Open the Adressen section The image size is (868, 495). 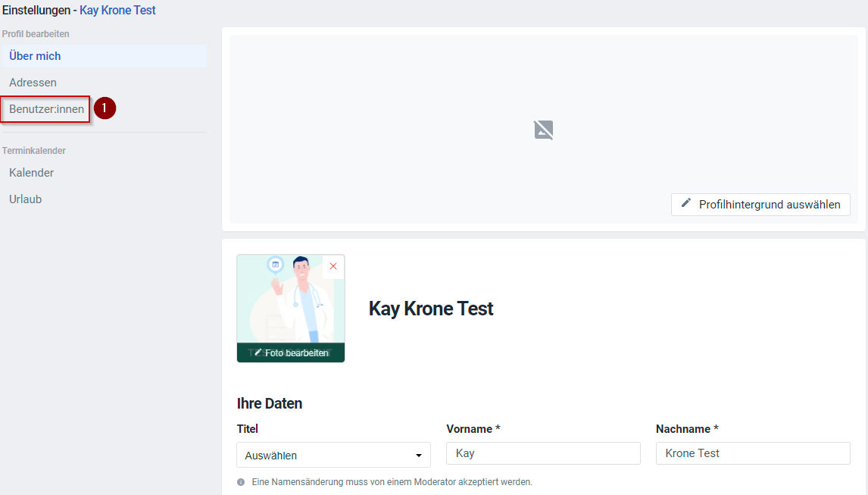(33, 82)
